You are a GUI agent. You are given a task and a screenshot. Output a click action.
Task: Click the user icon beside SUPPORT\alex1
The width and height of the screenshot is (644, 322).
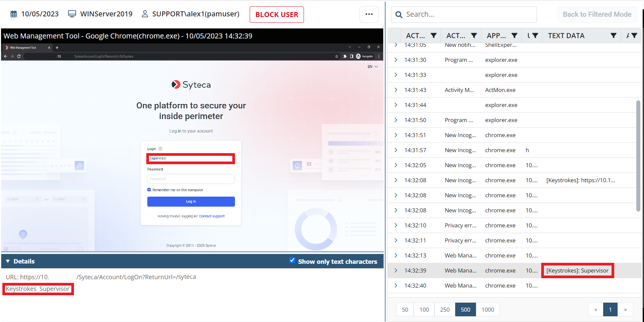pos(145,14)
